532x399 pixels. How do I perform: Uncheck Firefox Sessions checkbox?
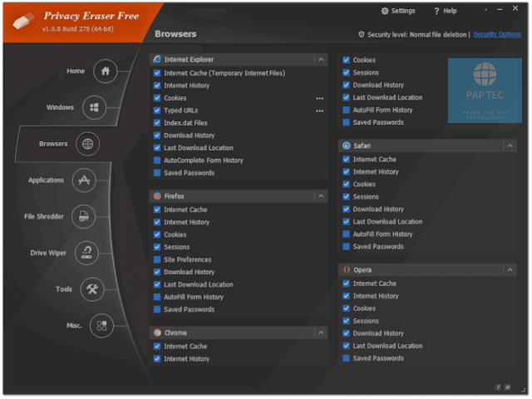coord(157,248)
